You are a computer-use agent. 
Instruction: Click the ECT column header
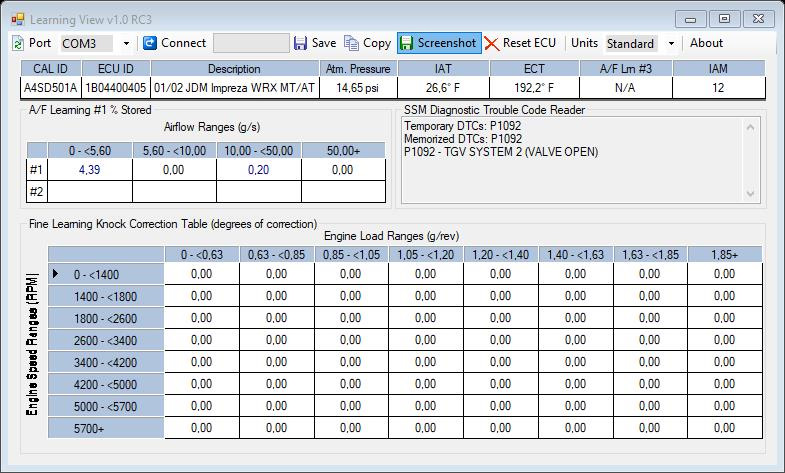(534, 69)
